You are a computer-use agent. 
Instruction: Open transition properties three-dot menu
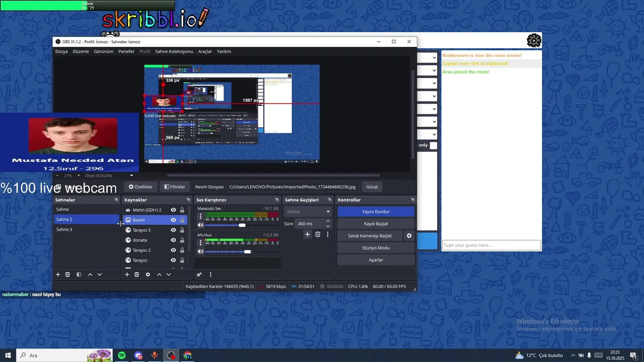click(328, 234)
